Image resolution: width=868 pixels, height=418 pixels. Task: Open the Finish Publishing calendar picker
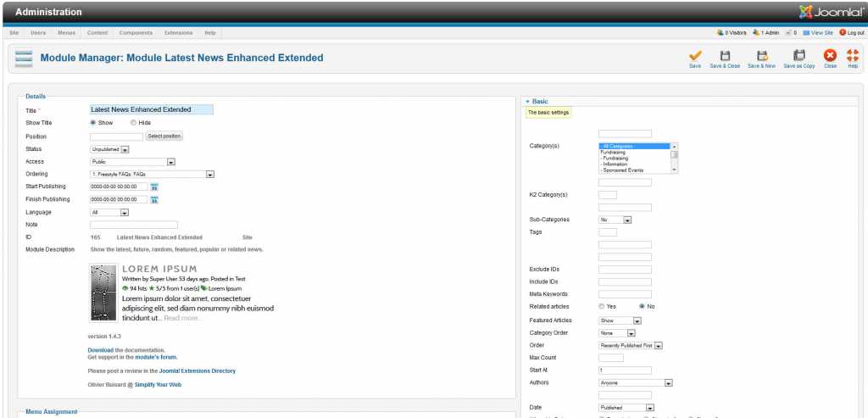[x=154, y=199]
